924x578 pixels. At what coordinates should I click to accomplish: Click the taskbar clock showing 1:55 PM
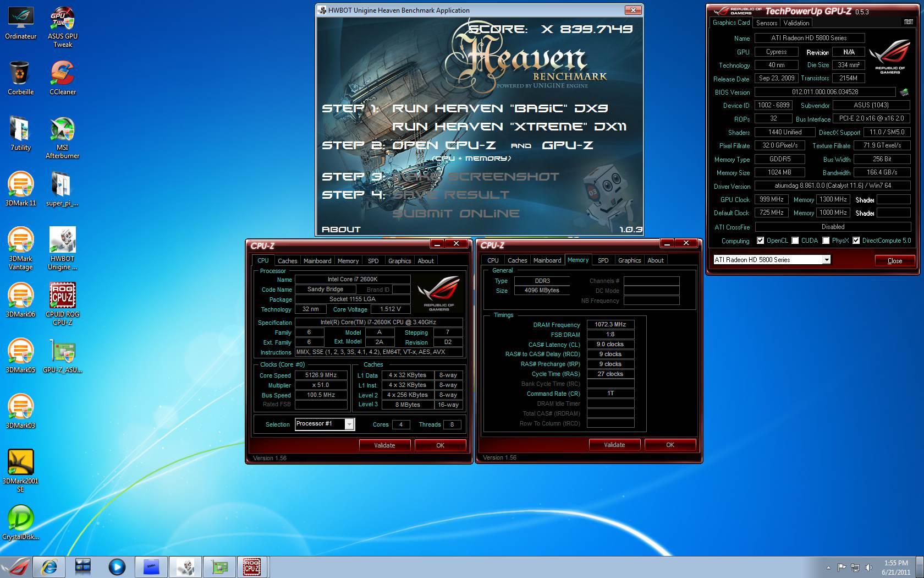(896, 568)
